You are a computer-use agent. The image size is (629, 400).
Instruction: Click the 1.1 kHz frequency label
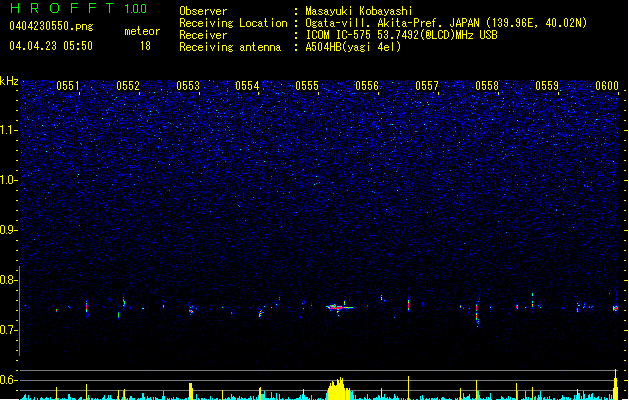point(8,130)
